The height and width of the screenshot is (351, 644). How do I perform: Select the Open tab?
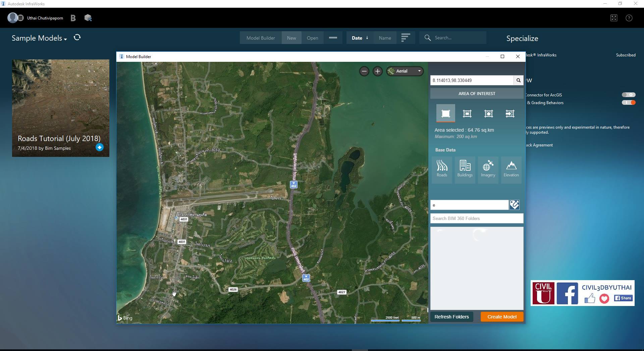(312, 38)
